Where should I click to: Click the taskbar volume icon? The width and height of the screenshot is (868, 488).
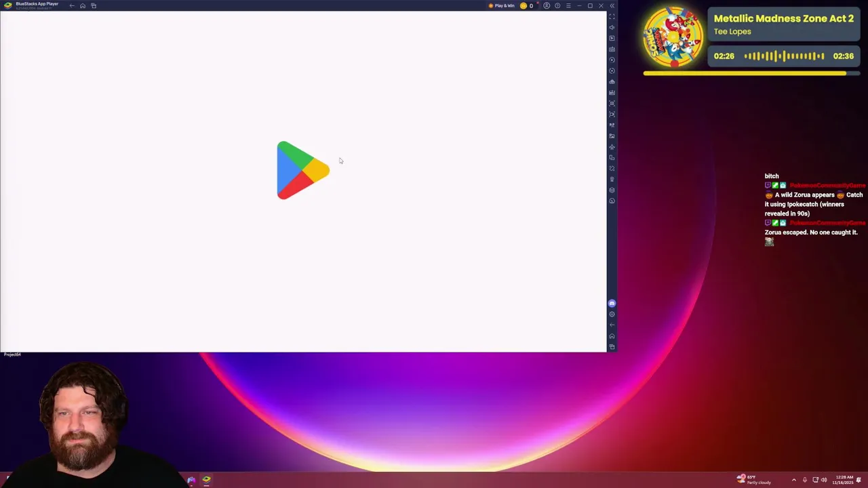pos(824,480)
